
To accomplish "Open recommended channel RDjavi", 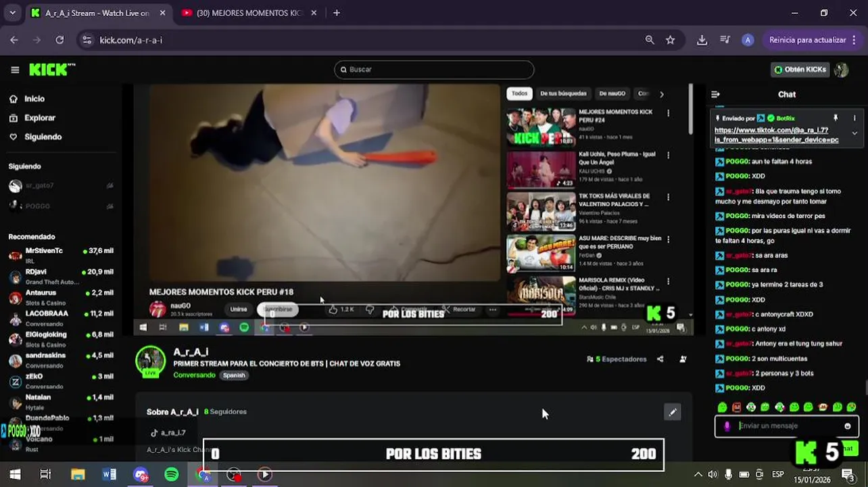I will [61, 276].
